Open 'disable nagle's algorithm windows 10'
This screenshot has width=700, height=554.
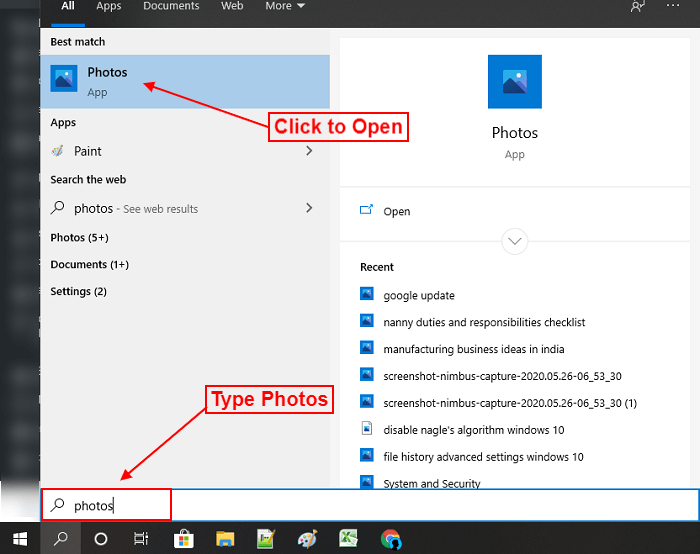click(x=474, y=429)
